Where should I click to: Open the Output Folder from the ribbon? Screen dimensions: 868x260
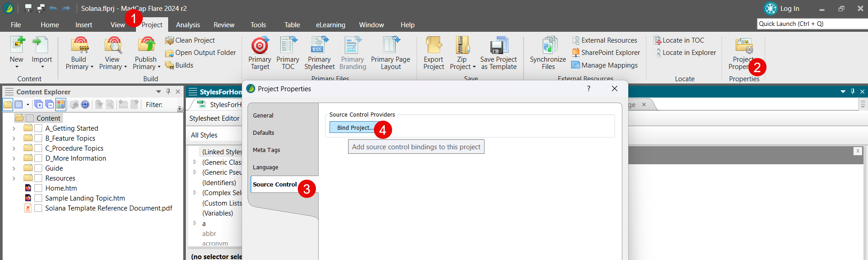coord(200,53)
